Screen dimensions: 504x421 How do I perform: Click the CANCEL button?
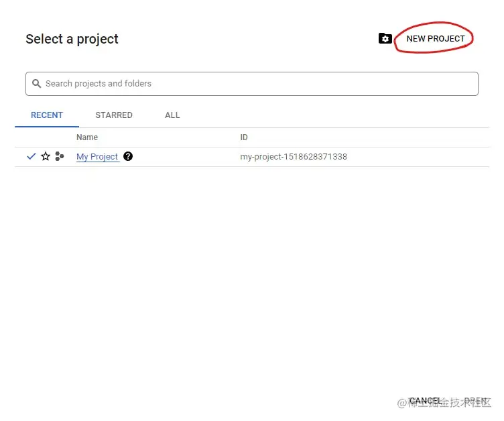click(x=426, y=401)
